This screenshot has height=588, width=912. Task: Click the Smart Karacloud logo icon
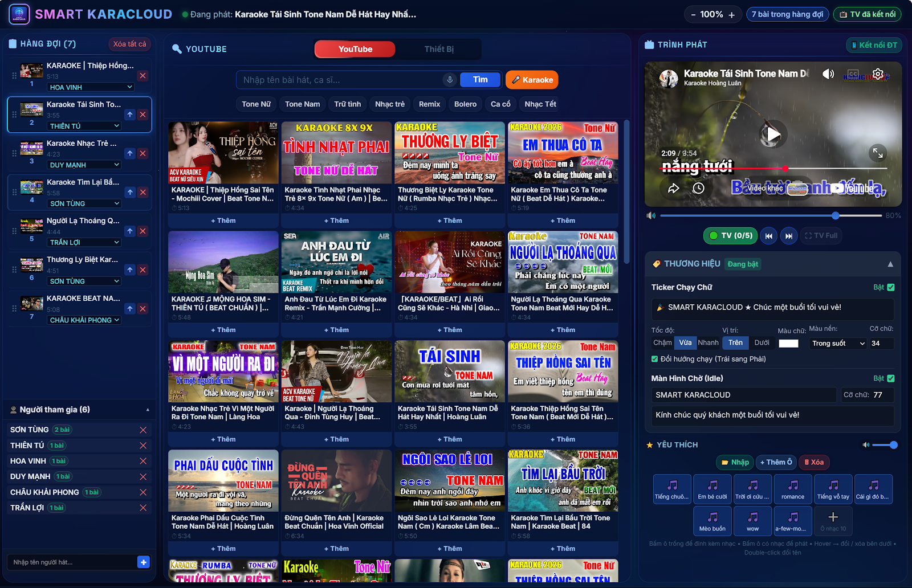tap(19, 14)
